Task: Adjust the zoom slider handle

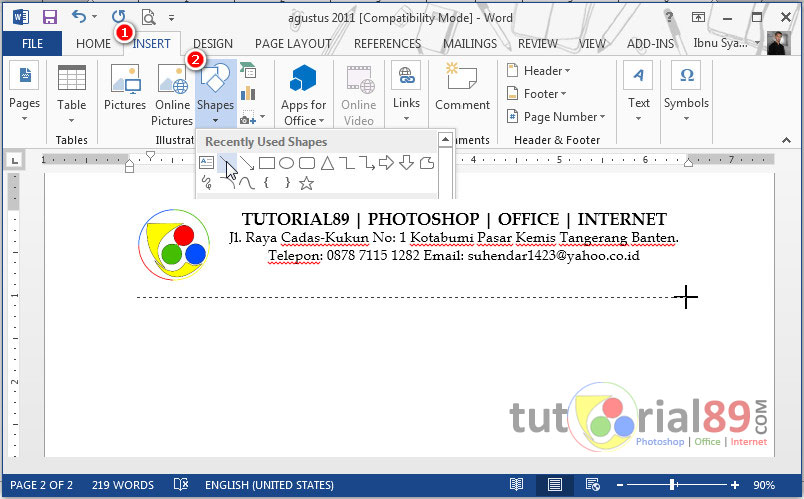Action: (672, 484)
